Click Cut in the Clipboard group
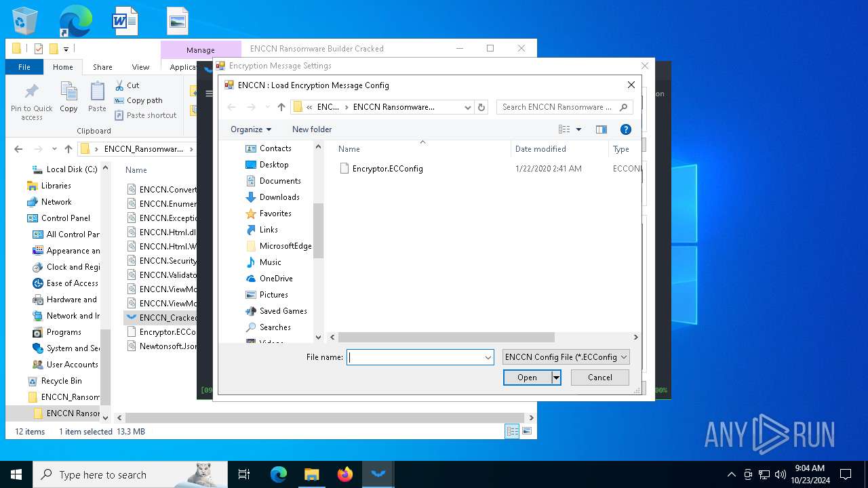 tap(127, 85)
